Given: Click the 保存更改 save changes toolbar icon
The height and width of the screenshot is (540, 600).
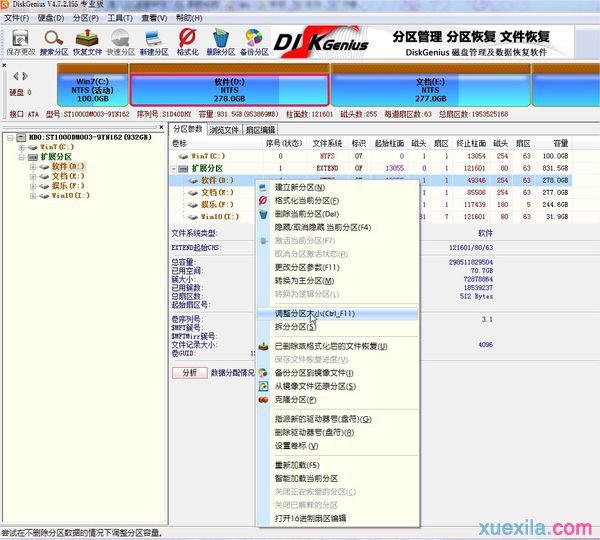Looking at the screenshot, I should click(21, 42).
